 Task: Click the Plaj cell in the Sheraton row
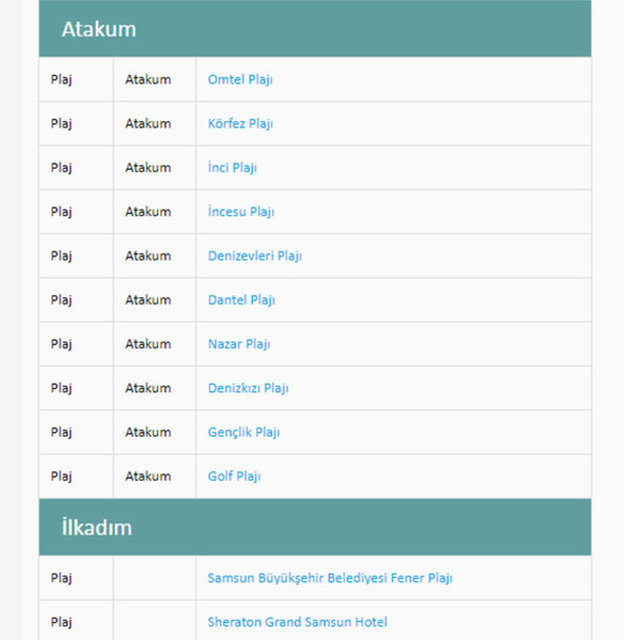[62, 622]
